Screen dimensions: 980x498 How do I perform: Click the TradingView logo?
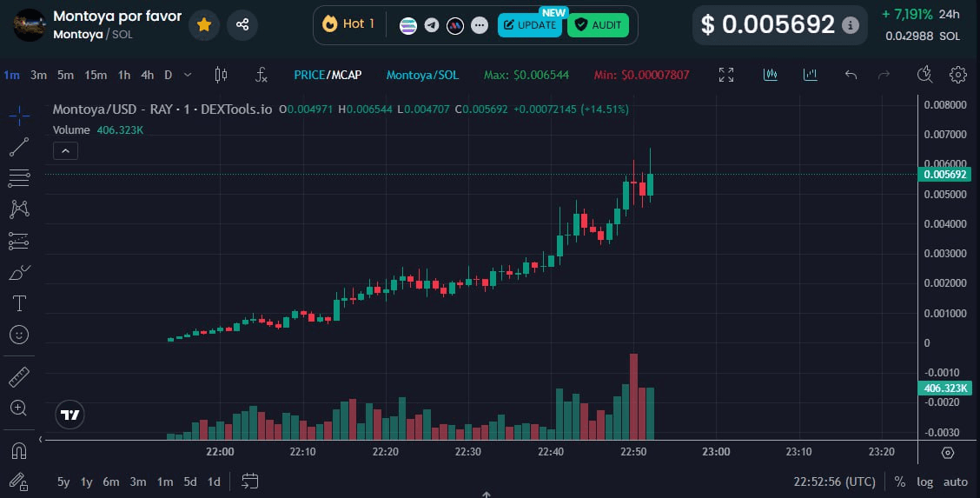pyautogui.click(x=70, y=415)
